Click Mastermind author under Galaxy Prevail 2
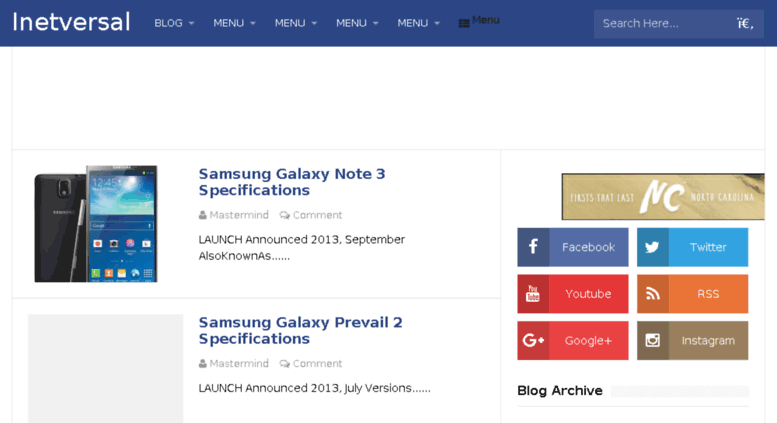This screenshot has height=423, width=777. pos(239,364)
